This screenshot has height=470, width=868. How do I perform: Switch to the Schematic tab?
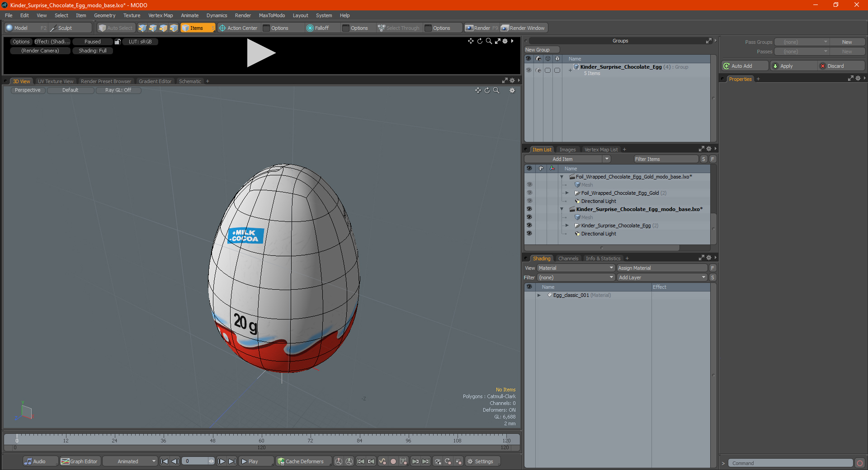[190, 81]
